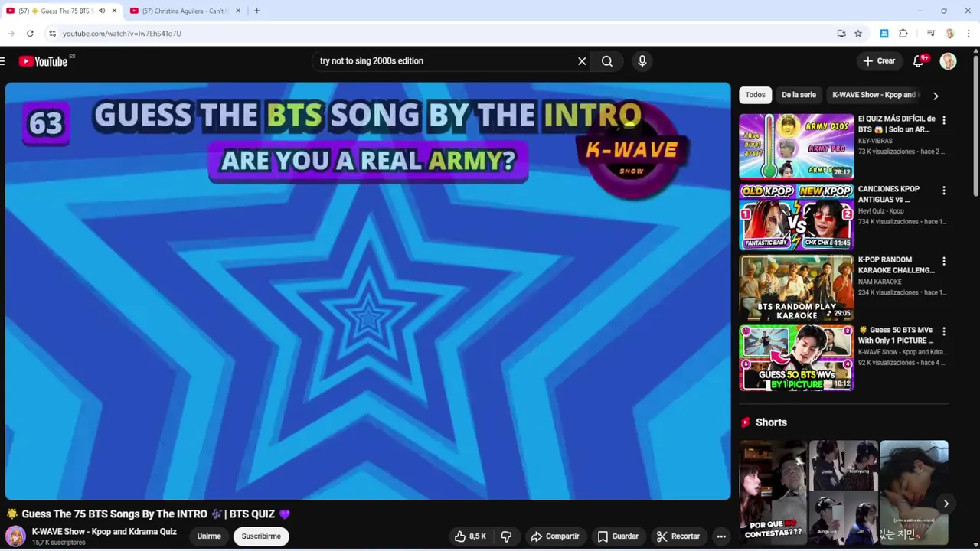Save the video with Guardar
Image resolution: width=980 pixels, height=551 pixels.
[617, 536]
